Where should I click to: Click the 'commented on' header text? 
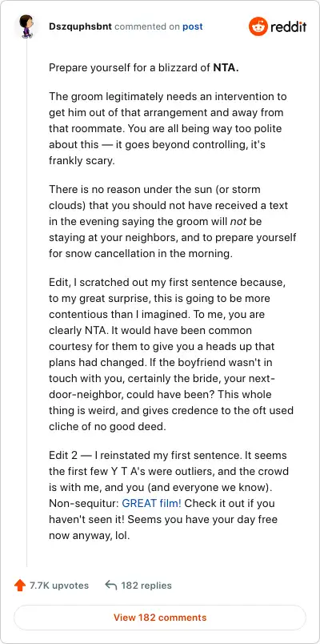(147, 26)
